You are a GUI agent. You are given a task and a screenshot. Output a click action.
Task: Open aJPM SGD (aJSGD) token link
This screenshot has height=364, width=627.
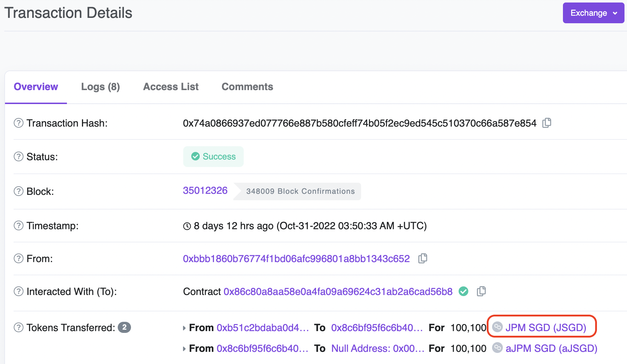click(551, 348)
